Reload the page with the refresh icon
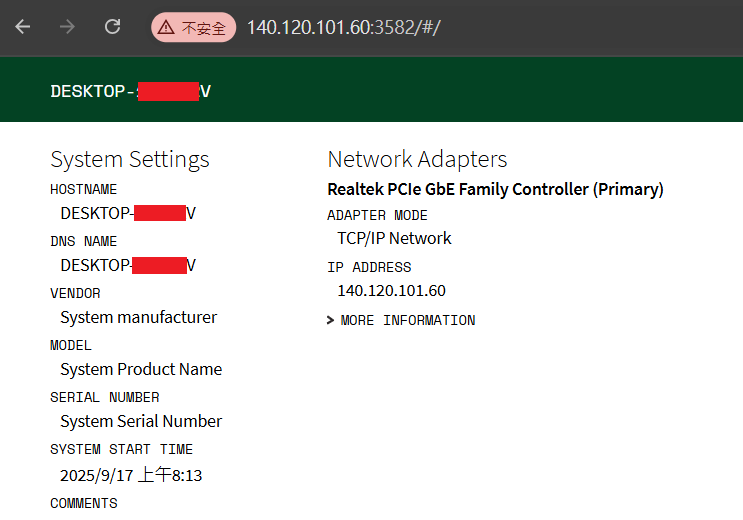Screen dimensions: 743x520 pos(112,27)
